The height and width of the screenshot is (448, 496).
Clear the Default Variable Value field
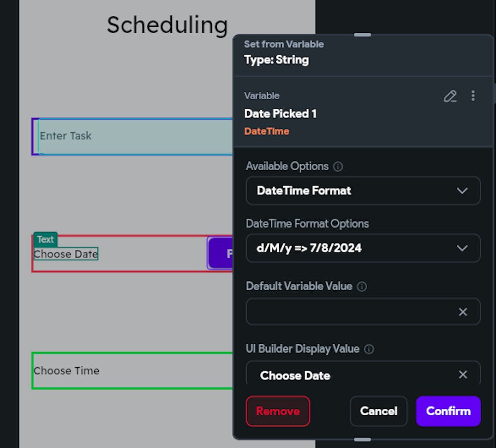[x=463, y=312]
